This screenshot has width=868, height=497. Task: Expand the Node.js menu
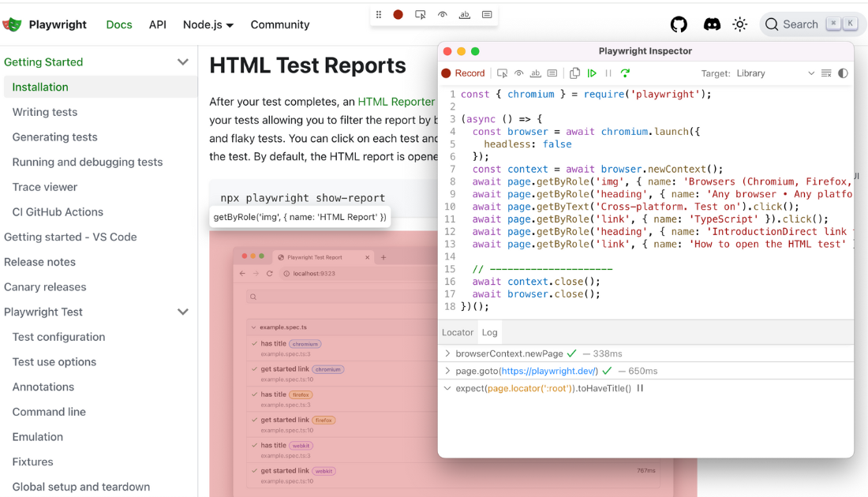click(208, 24)
